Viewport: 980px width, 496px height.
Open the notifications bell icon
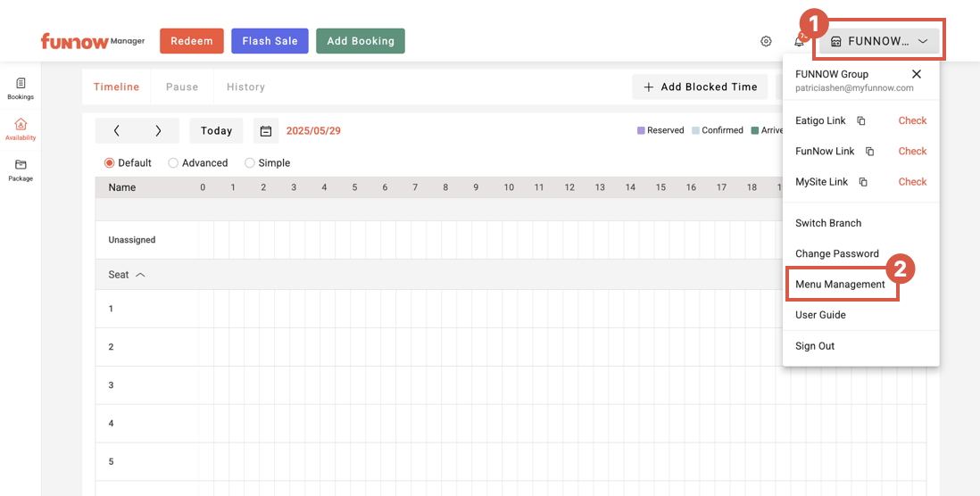(x=799, y=41)
